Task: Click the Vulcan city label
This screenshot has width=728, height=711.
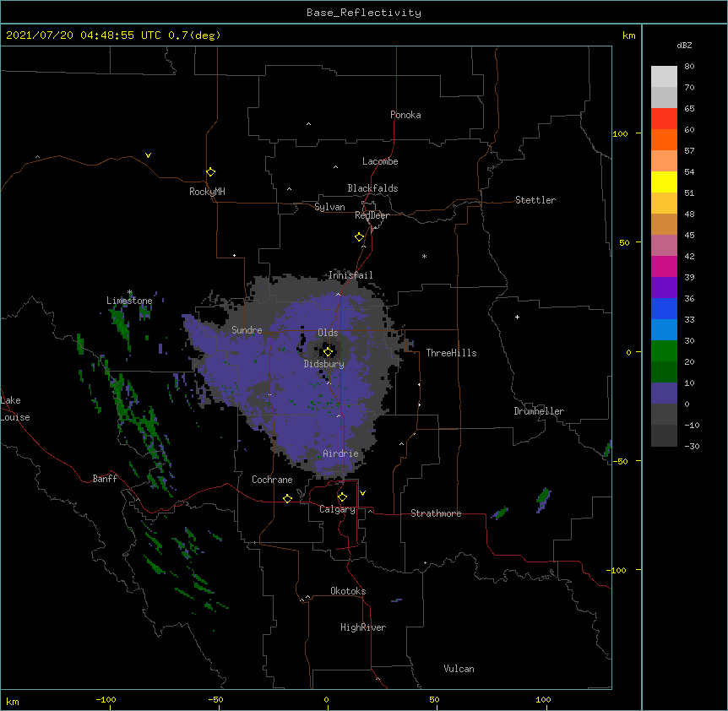Action: (459, 669)
